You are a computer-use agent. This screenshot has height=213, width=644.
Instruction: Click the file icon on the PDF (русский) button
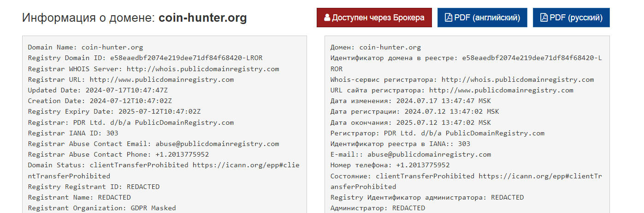click(x=544, y=18)
